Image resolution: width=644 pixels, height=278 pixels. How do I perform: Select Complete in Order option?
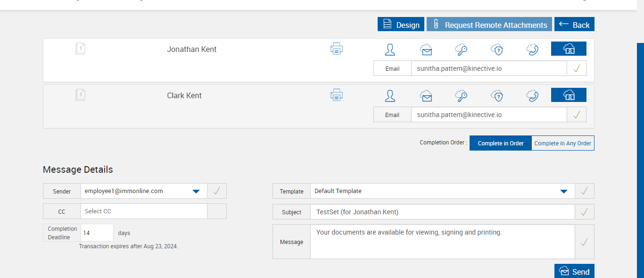point(501,143)
